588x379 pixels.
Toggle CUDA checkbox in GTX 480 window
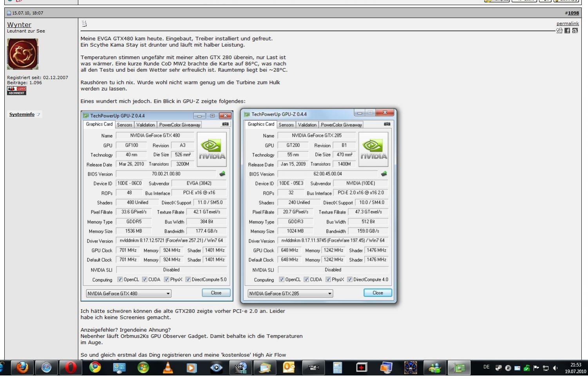click(x=145, y=279)
